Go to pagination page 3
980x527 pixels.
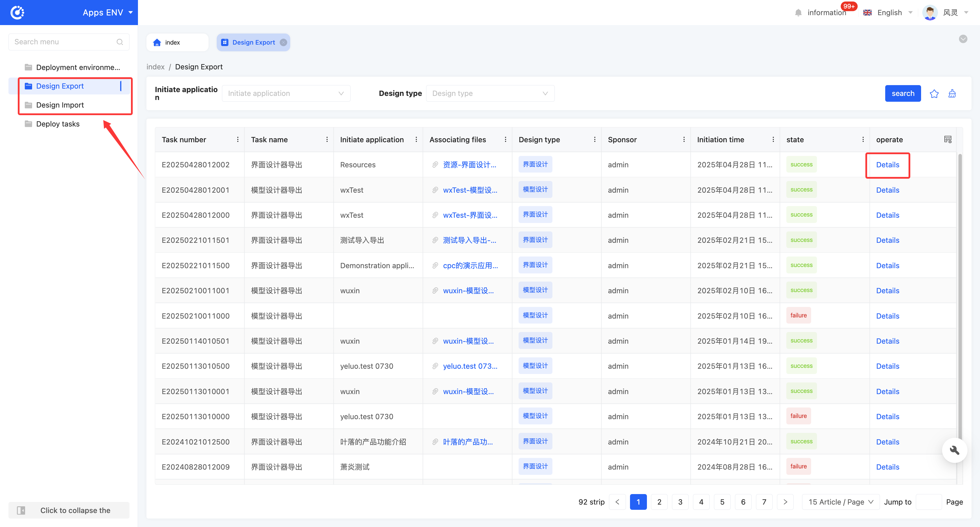coord(680,502)
